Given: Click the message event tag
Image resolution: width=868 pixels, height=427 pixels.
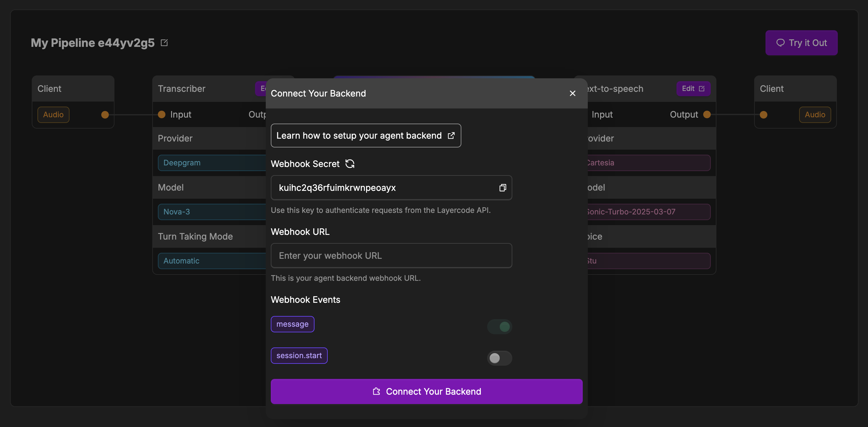Looking at the screenshot, I should (292, 324).
